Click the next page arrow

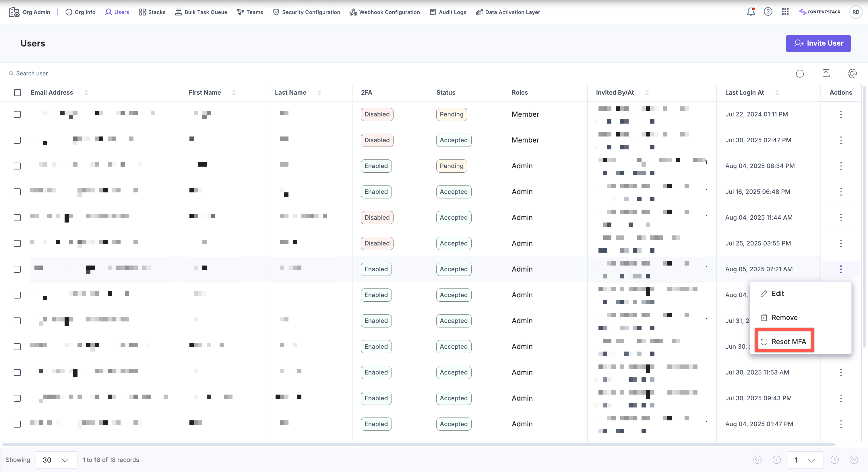(835, 460)
